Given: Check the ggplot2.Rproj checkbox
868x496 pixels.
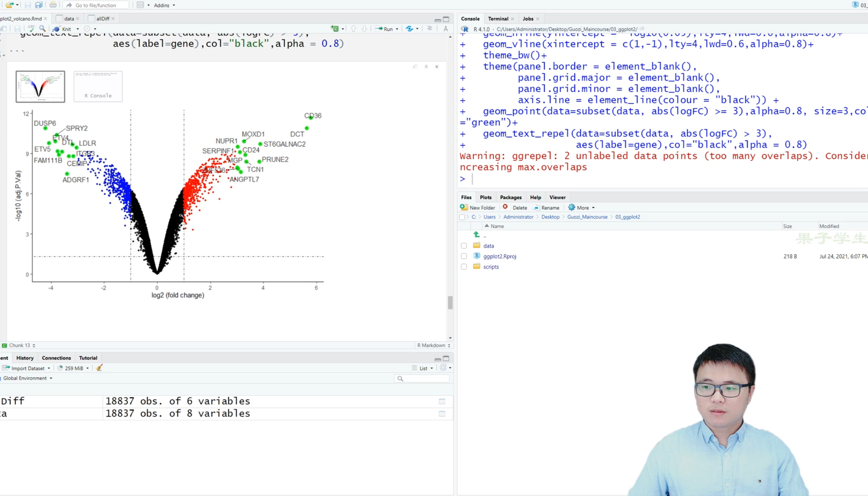Looking at the screenshot, I should (x=464, y=256).
